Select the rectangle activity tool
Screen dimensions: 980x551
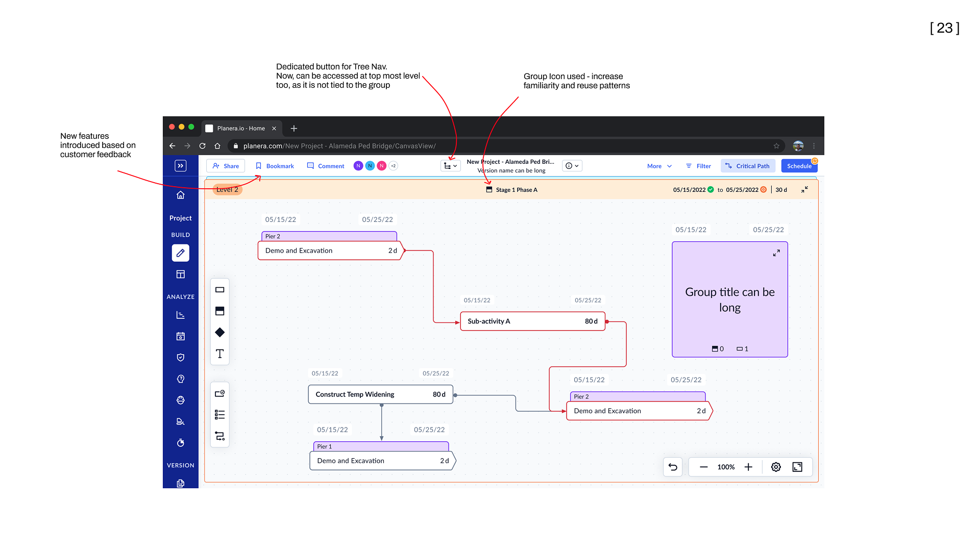coord(220,290)
